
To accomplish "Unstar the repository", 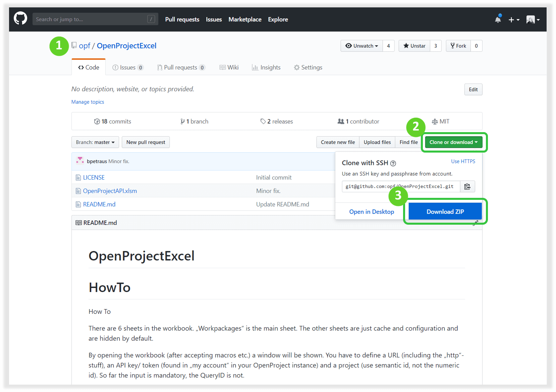I will point(414,46).
